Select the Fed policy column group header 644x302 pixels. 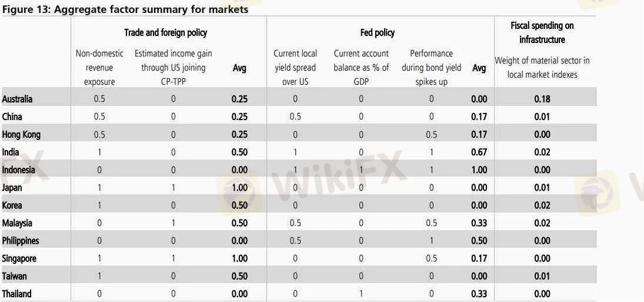pyautogui.click(x=378, y=32)
